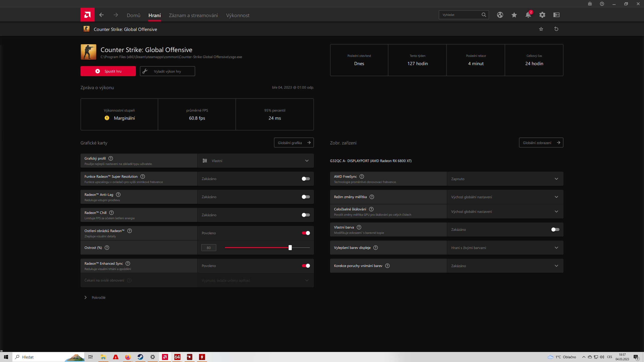Switch to the Domů tab

coord(134,15)
